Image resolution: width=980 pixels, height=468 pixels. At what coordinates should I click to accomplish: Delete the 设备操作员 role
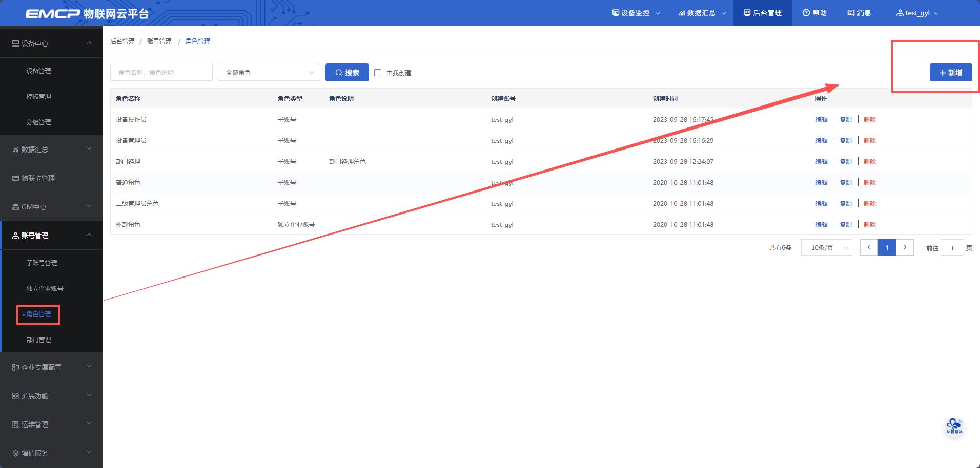870,120
